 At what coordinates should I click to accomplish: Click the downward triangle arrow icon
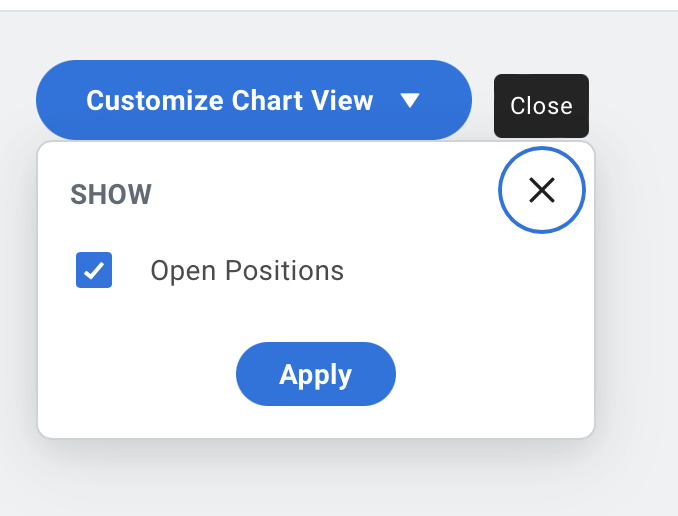point(410,100)
